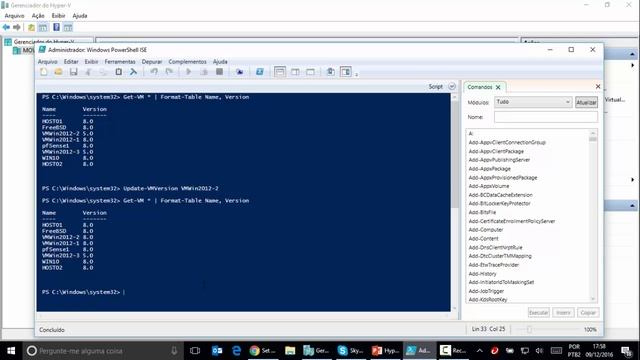The width and height of the screenshot is (640, 360).
Task: Select Add-BitLockerKeyProtector command
Action: click(499, 203)
